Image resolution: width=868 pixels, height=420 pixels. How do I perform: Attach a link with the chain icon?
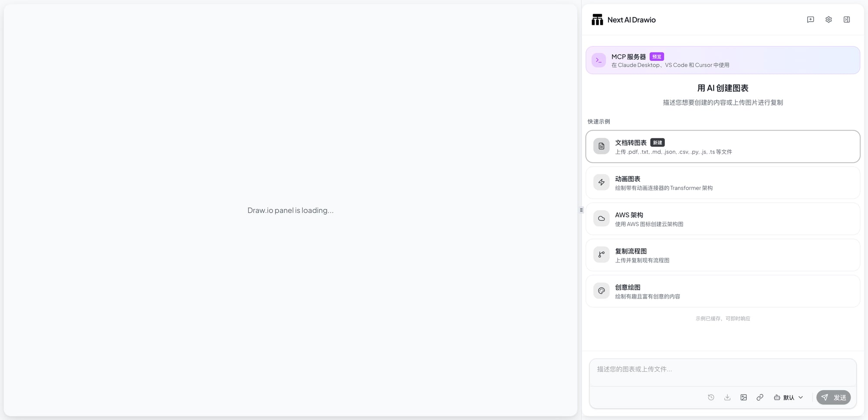(759, 397)
